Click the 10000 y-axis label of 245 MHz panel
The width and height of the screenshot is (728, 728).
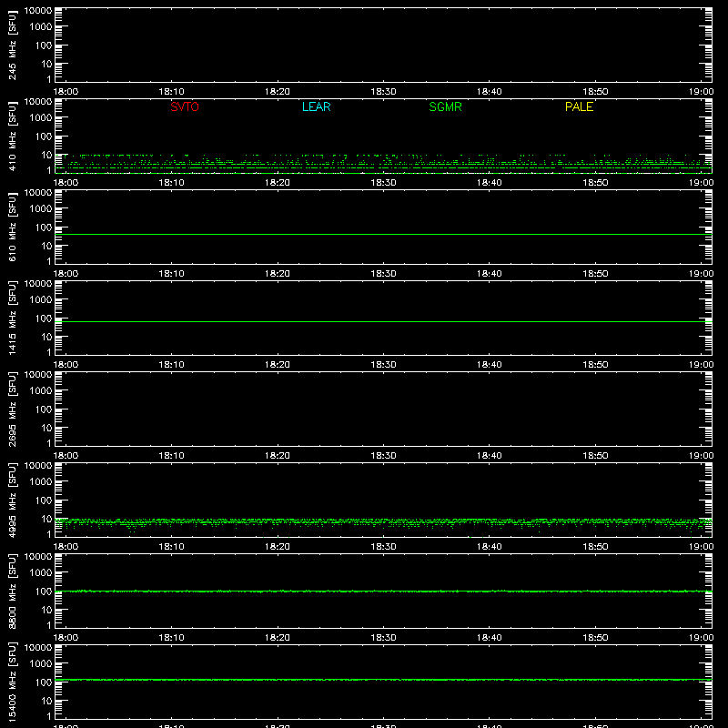[38, 10]
